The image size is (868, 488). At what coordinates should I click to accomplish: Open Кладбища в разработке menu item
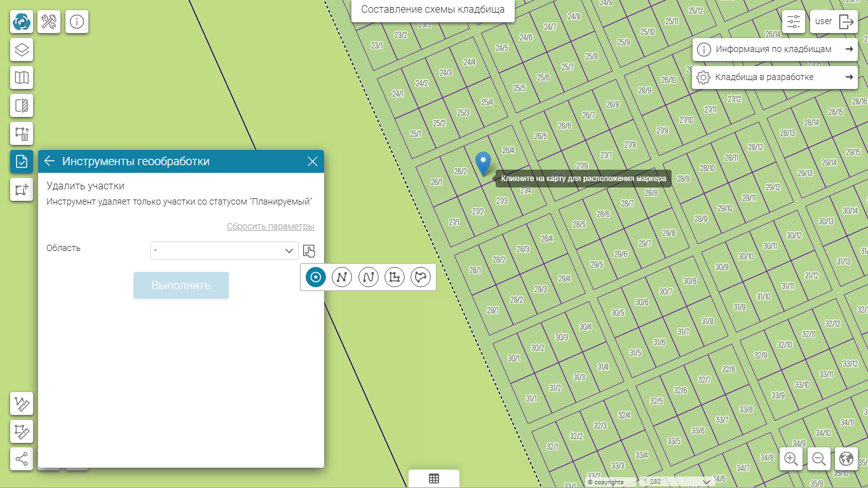click(775, 77)
